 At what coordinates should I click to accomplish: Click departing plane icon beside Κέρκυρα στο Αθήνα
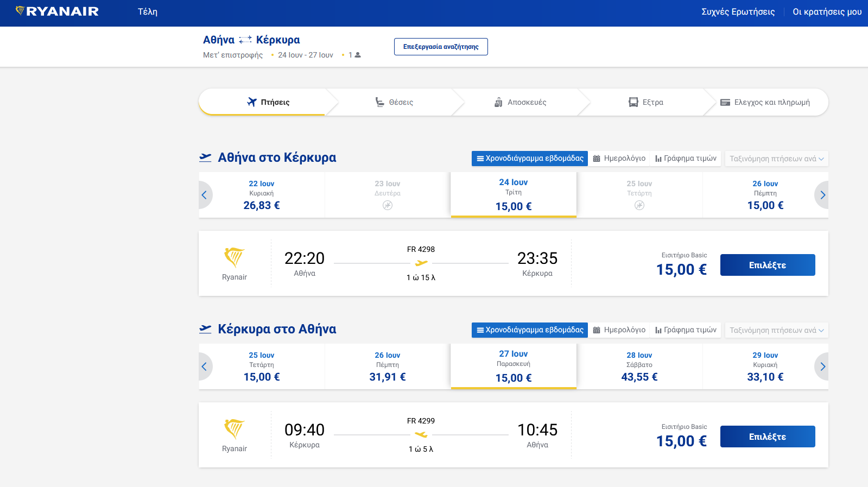pos(205,329)
